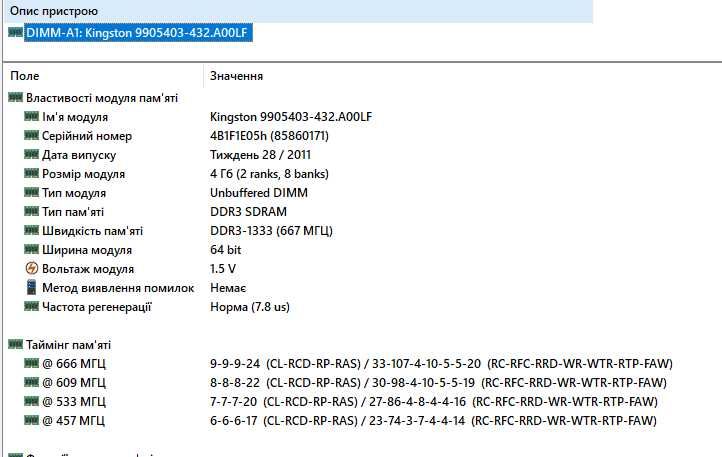Click the memory icon beside '@ 666 МГЦ'
The width and height of the screenshot is (722, 457).
[x=31, y=363]
